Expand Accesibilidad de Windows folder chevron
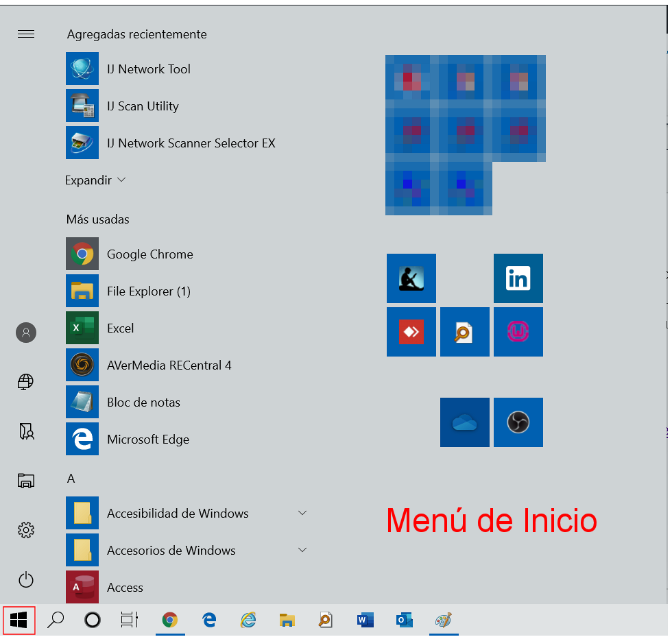 pos(302,513)
